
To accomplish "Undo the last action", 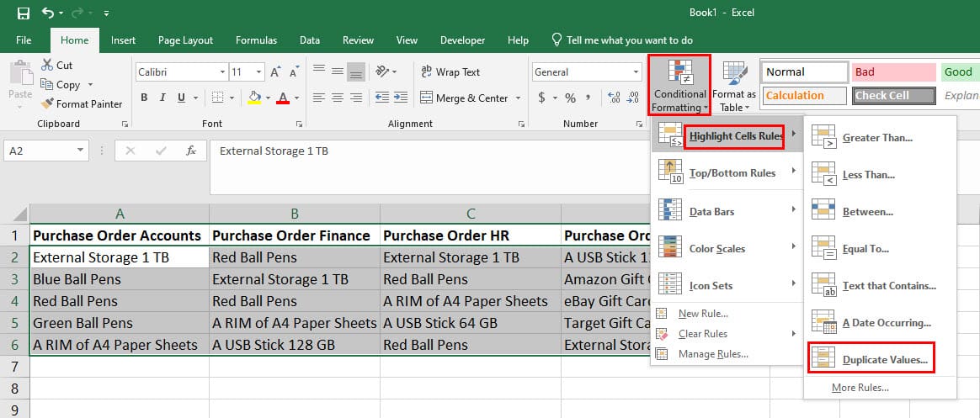I will coord(47,13).
